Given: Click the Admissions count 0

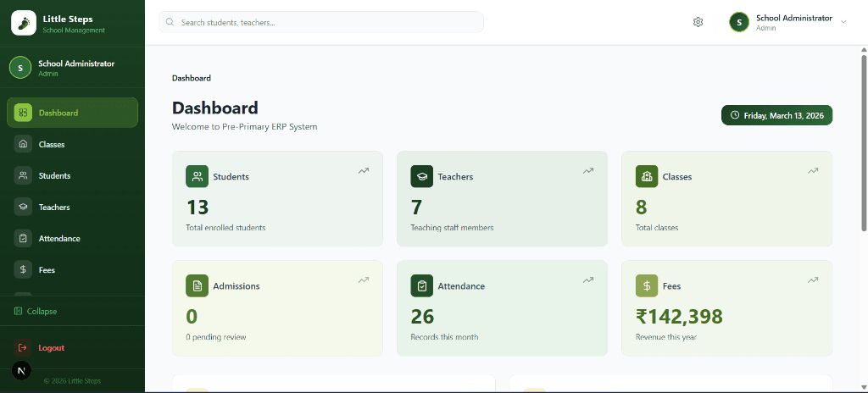Looking at the screenshot, I should 192,316.
